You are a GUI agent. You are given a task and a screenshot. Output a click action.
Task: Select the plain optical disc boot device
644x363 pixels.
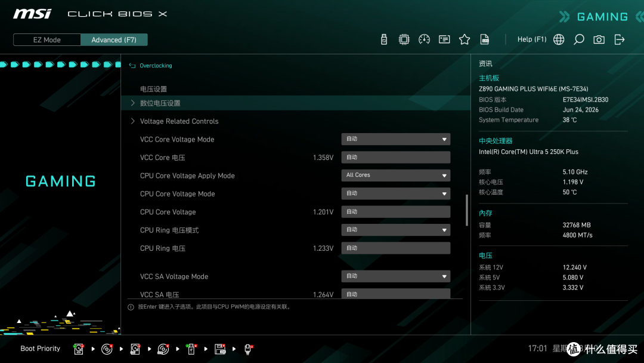point(107,349)
